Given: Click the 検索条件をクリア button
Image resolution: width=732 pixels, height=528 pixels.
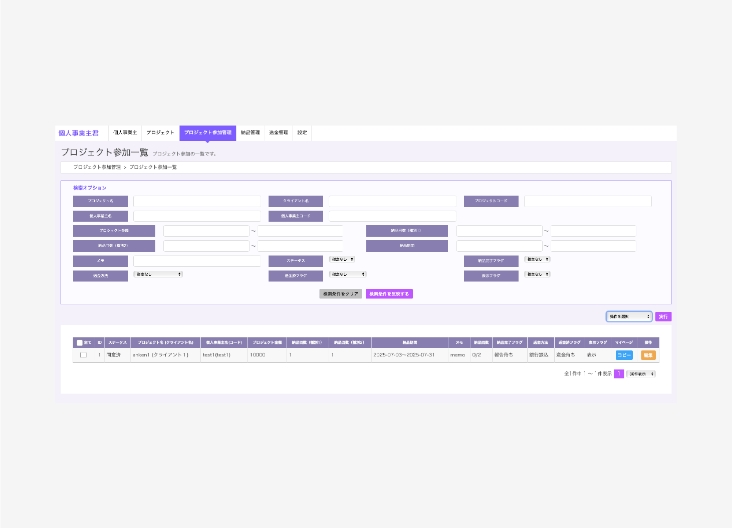Looking at the screenshot, I should point(340,294).
